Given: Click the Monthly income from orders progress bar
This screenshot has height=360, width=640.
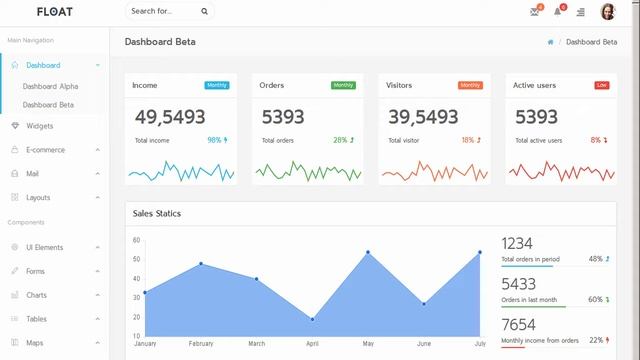Looking at the screenshot, I should coord(555,347).
